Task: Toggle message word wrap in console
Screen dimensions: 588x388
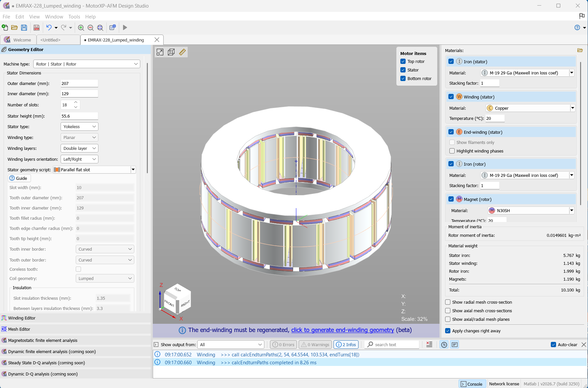Action: 455,345
